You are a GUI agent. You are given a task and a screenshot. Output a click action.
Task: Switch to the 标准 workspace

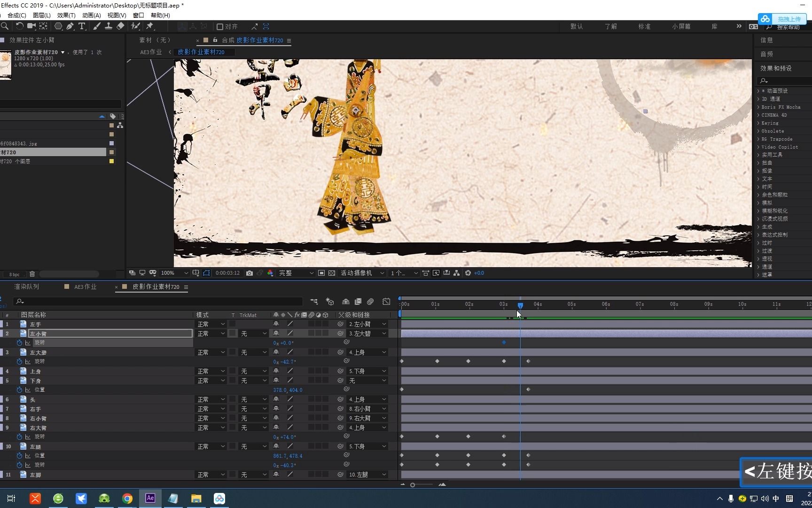[644, 26]
